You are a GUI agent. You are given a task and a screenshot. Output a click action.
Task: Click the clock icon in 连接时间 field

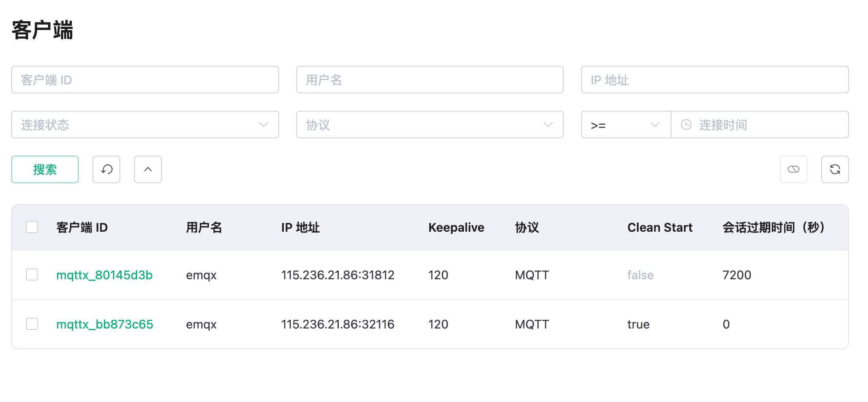click(x=686, y=125)
